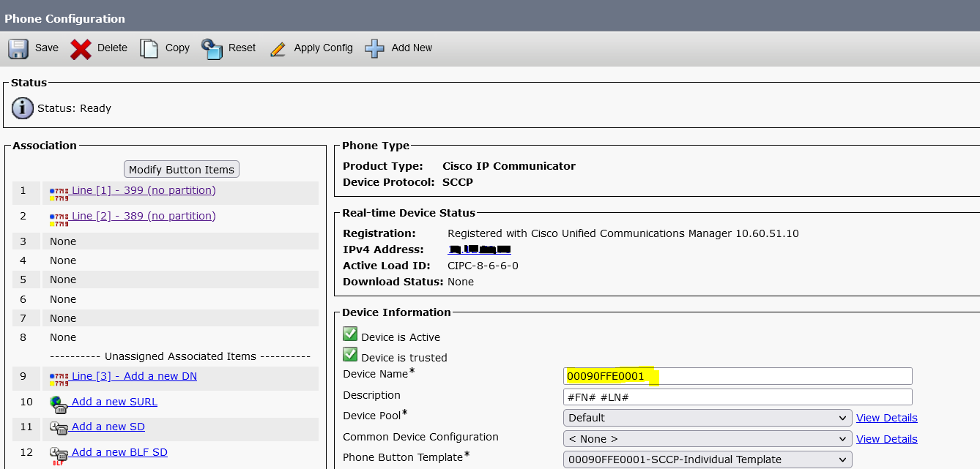Uncheck Device is trusted
This screenshot has height=469, width=980.
pyautogui.click(x=350, y=356)
